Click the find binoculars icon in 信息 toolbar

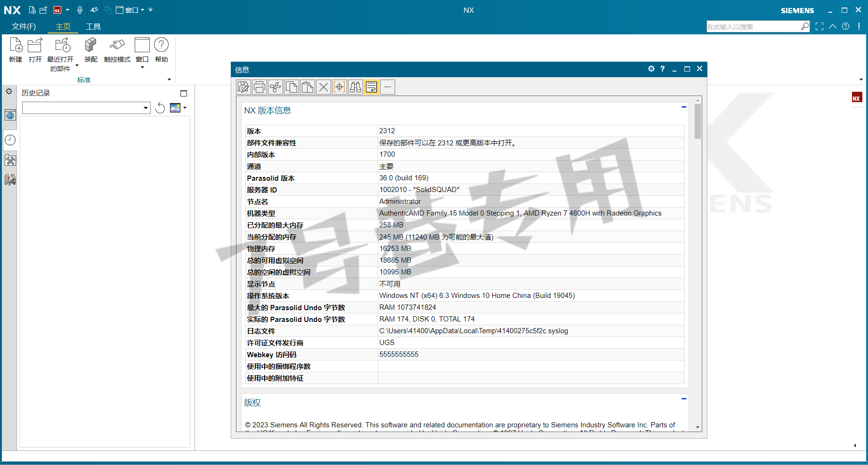[x=356, y=87]
